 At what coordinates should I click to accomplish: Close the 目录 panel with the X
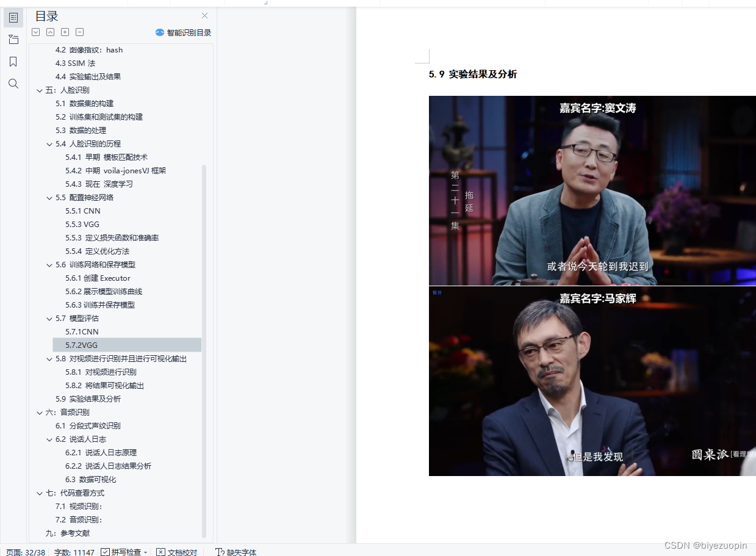(204, 16)
